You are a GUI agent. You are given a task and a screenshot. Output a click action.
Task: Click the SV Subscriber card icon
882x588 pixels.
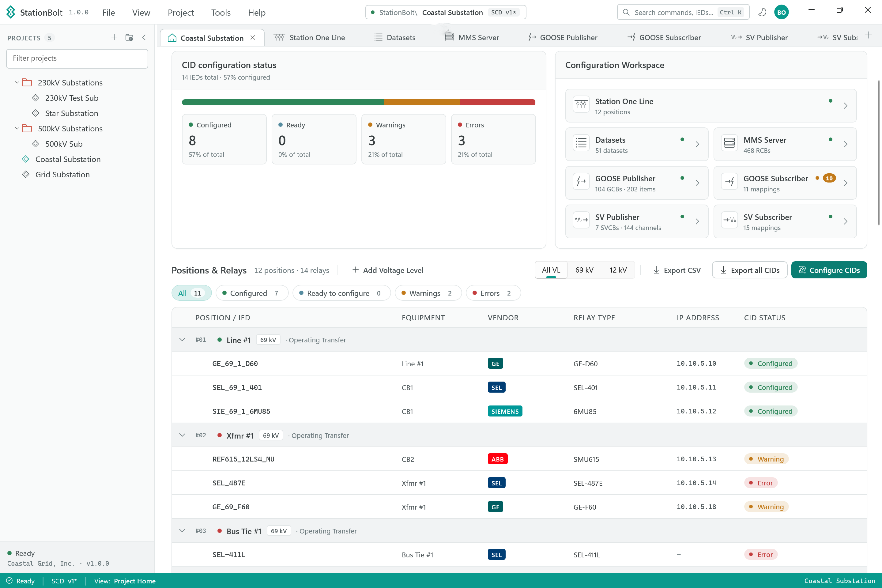click(x=729, y=220)
